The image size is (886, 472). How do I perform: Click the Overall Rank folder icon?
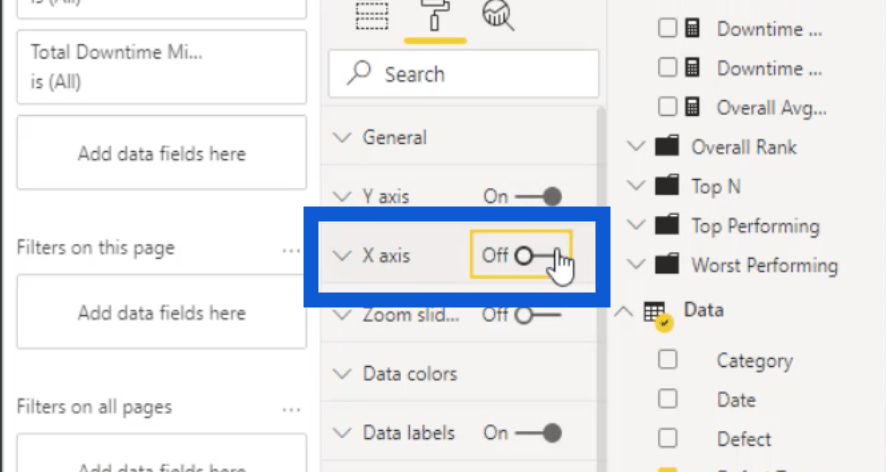667,147
